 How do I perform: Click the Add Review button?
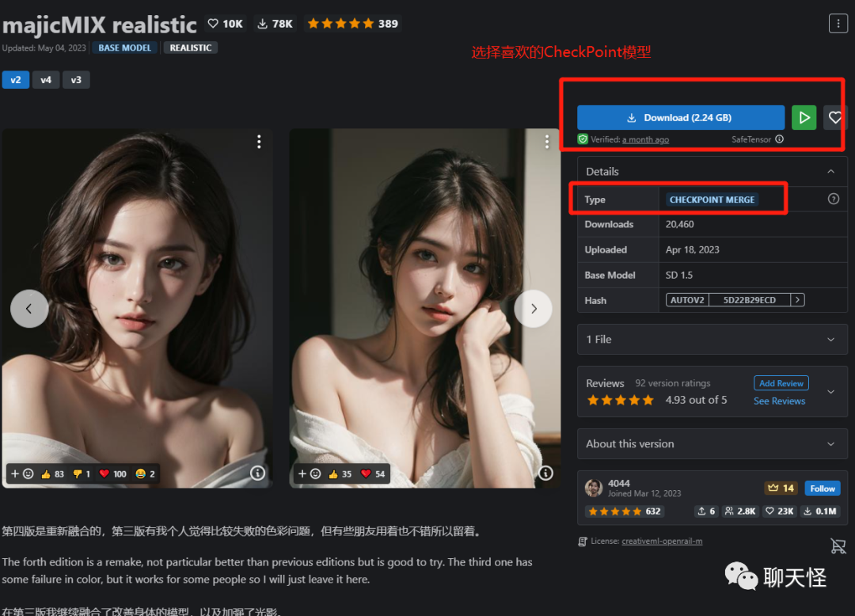coord(781,383)
